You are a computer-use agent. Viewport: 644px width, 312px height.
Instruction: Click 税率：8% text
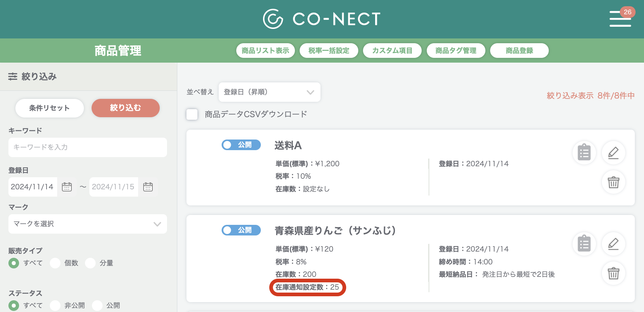(291, 262)
